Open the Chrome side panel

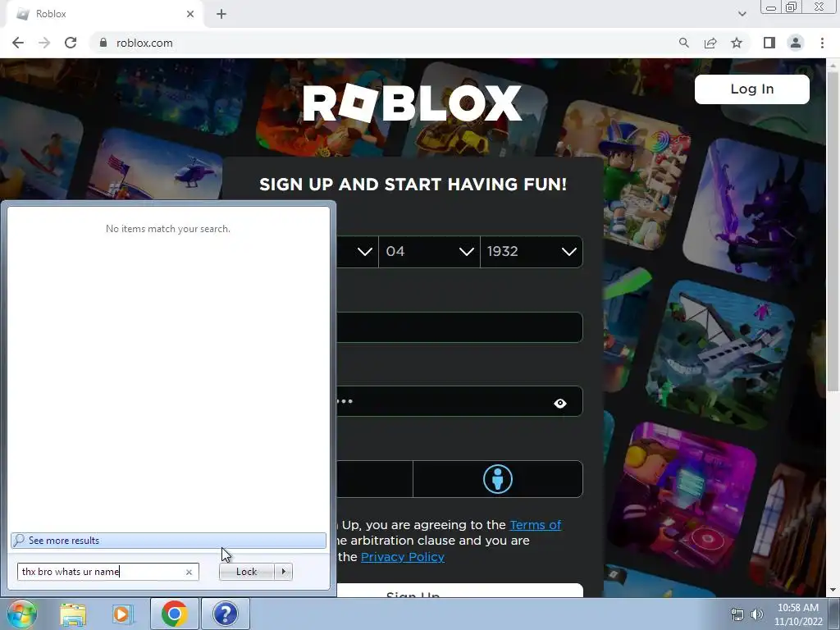tap(769, 43)
